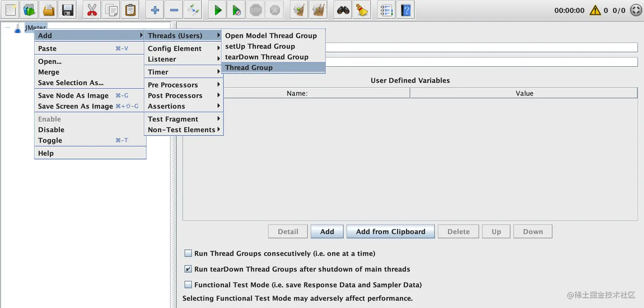Screen dimensions: 644x308
Task: Click the Copy toolbar icon
Action: click(112, 10)
